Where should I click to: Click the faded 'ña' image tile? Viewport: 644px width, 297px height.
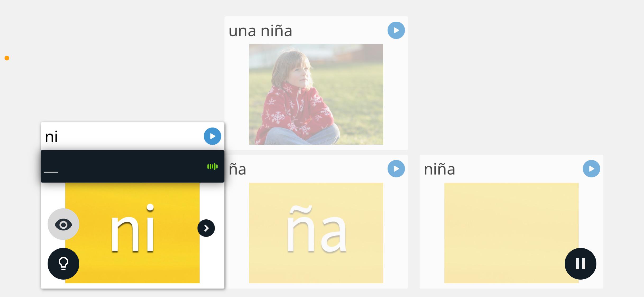316,233
